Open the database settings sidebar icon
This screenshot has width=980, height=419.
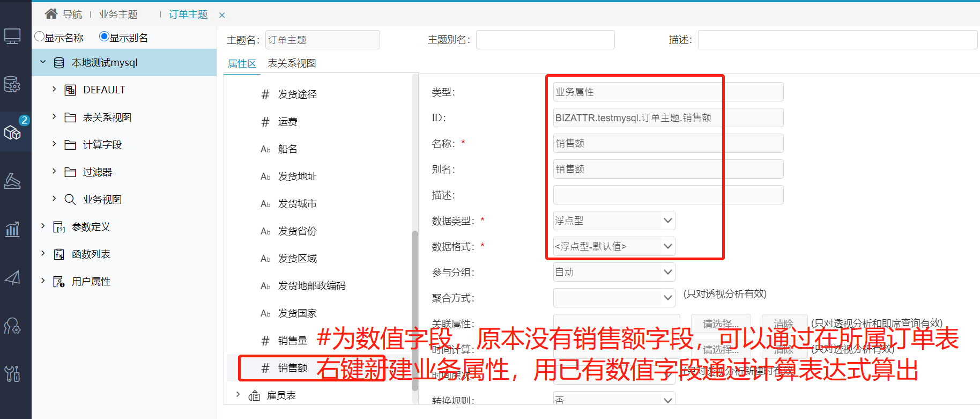pos(12,84)
